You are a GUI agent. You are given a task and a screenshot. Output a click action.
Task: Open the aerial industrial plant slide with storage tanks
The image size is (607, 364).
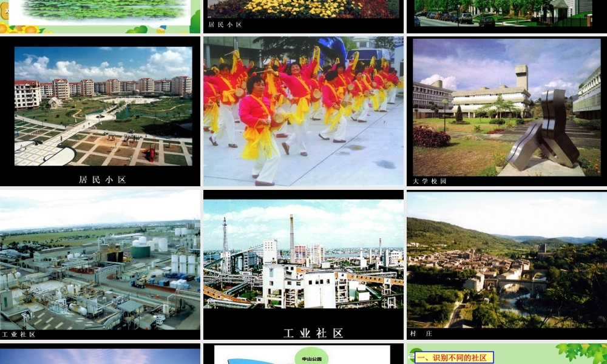(100, 265)
